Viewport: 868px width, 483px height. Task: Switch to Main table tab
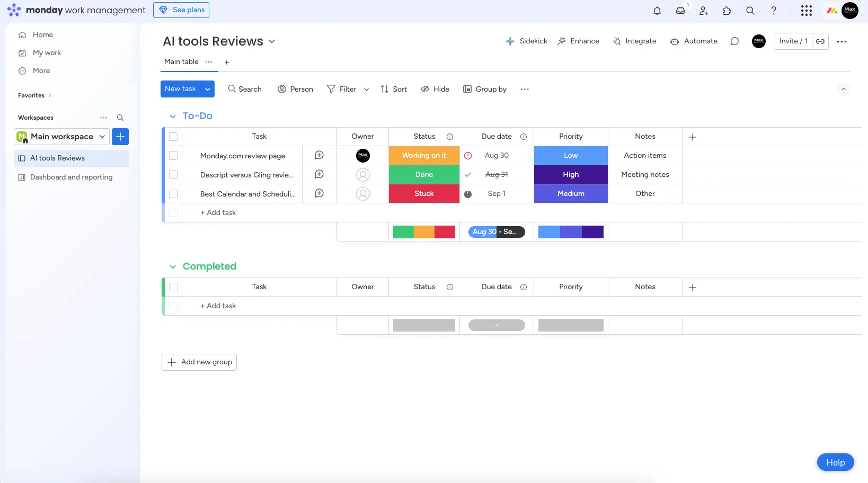[x=181, y=62]
